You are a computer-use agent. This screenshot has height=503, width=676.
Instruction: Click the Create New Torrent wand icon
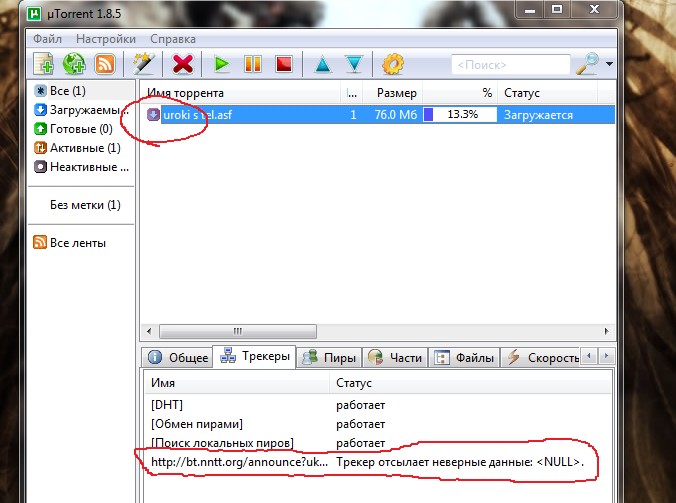click(x=143, y=64)
